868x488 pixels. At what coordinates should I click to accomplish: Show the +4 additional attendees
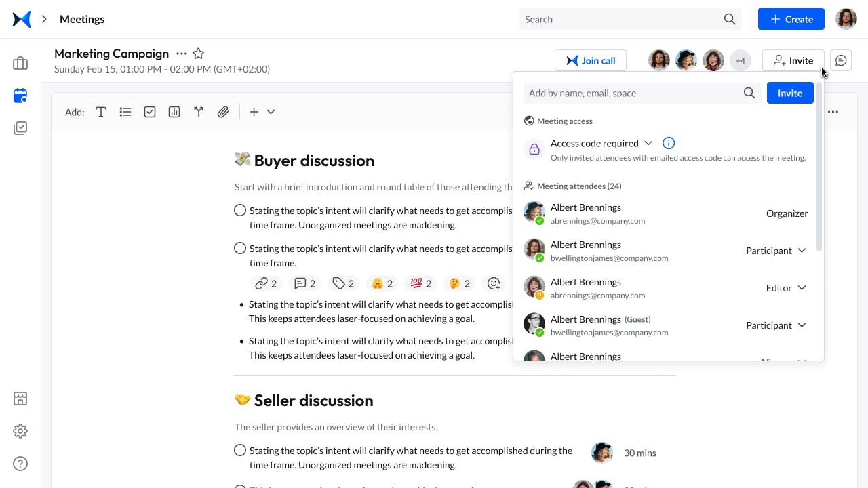[x=741, y=60]
